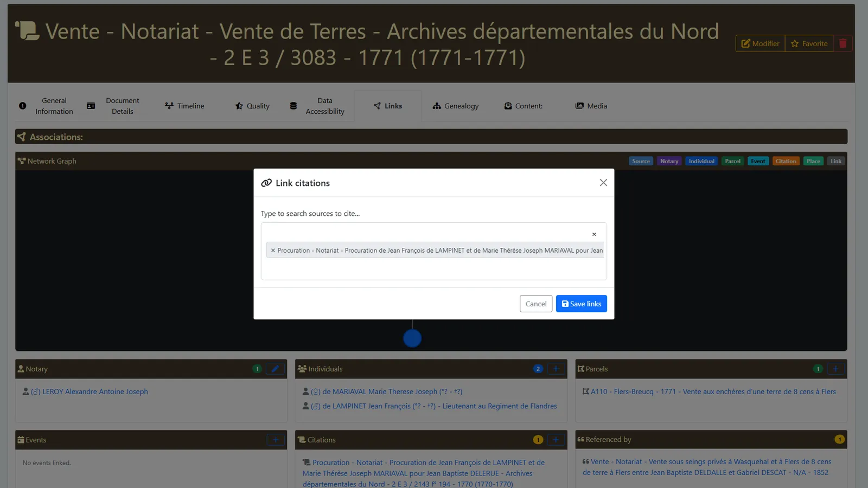Viewport: 868px width, 488px height.
Task: Click the Parcels count badge
Action: [x=818, y=369]
